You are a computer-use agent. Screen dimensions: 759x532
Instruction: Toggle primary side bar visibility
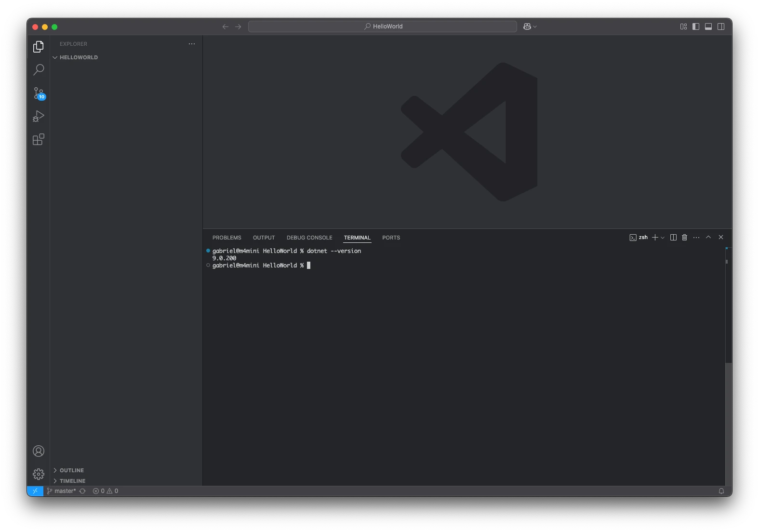pyautogui.click(x=696, y=27)
